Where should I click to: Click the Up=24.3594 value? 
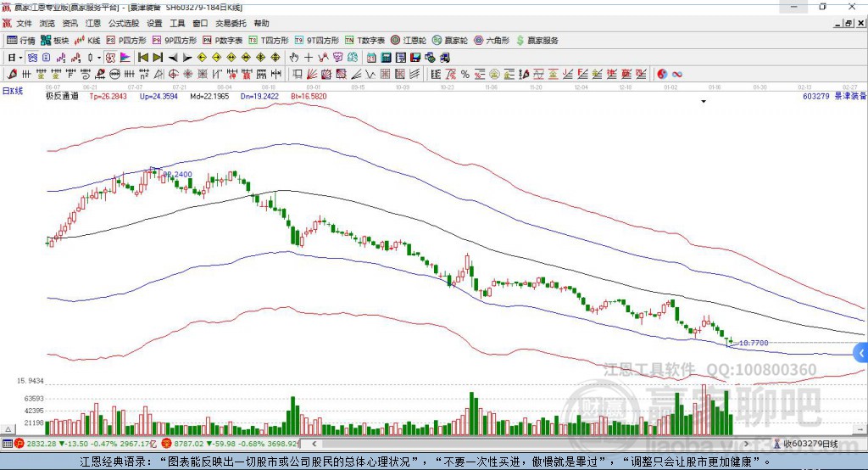point(159,97)
